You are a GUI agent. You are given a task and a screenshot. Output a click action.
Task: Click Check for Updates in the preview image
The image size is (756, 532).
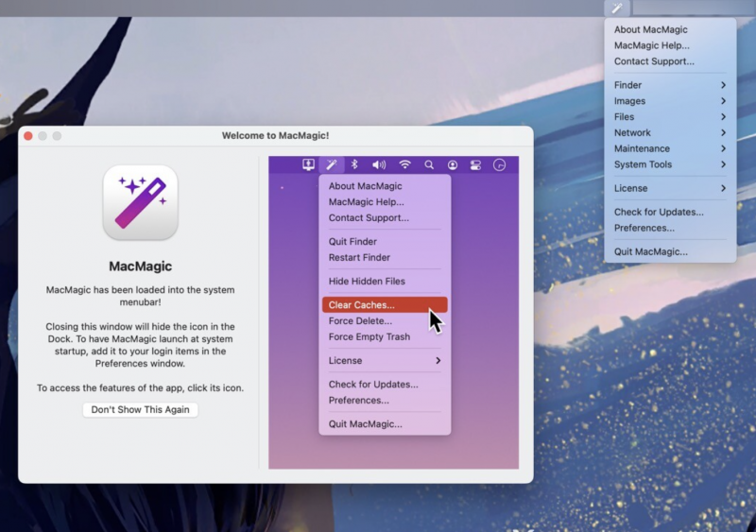385,384
